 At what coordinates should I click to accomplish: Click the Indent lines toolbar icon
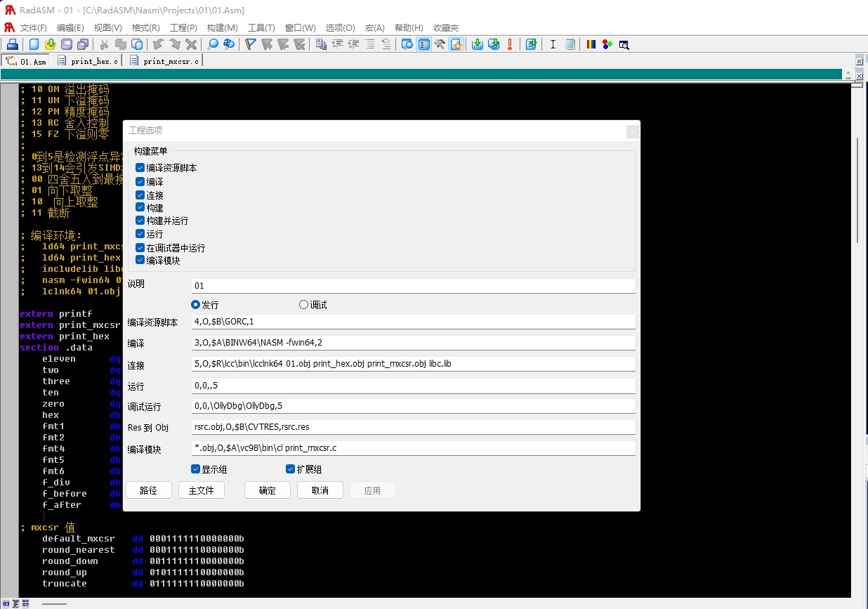click(337, 44)
